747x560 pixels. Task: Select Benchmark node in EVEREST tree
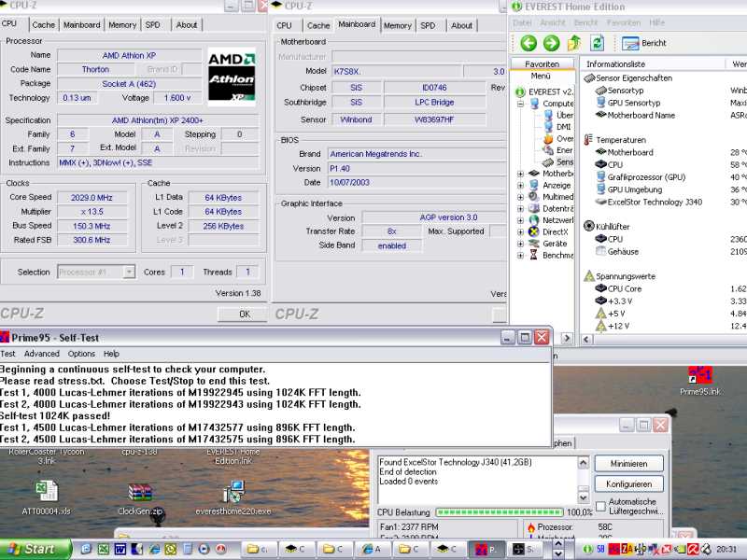click(551, 255)
